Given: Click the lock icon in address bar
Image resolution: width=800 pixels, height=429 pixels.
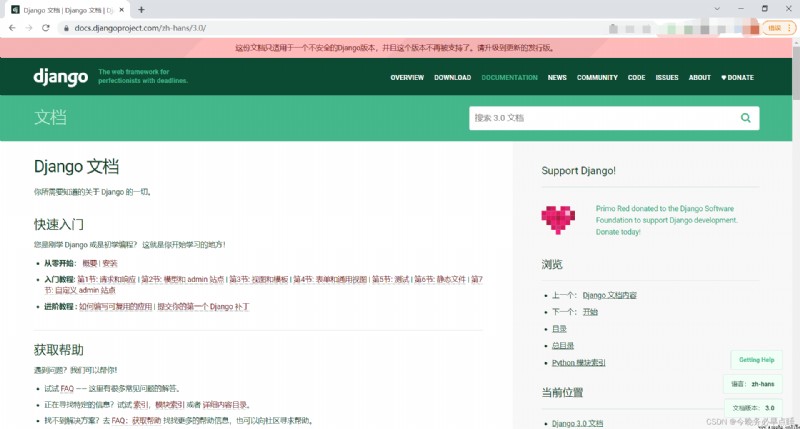Looking at the screenshot, I should [x=66, y=28].
